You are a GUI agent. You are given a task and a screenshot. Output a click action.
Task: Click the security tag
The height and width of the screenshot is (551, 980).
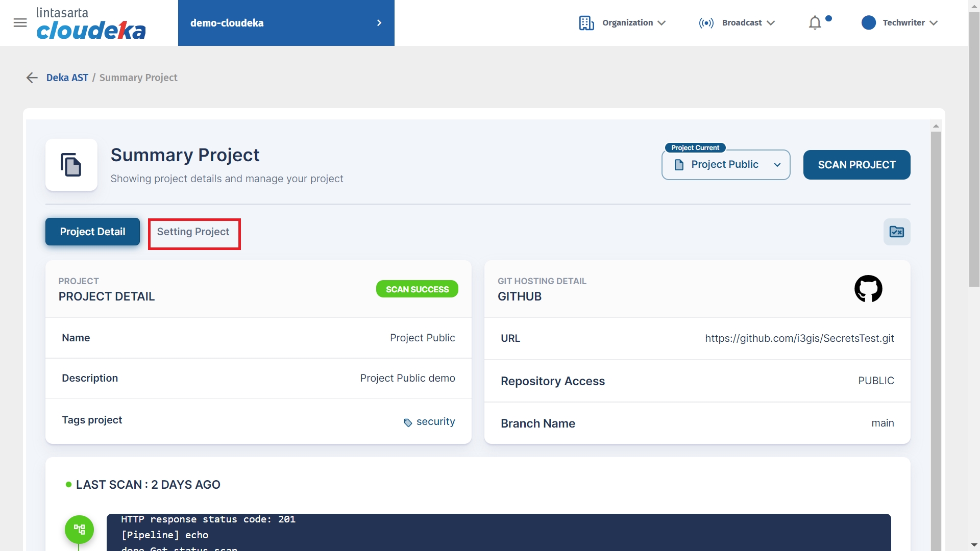point(435,422)
